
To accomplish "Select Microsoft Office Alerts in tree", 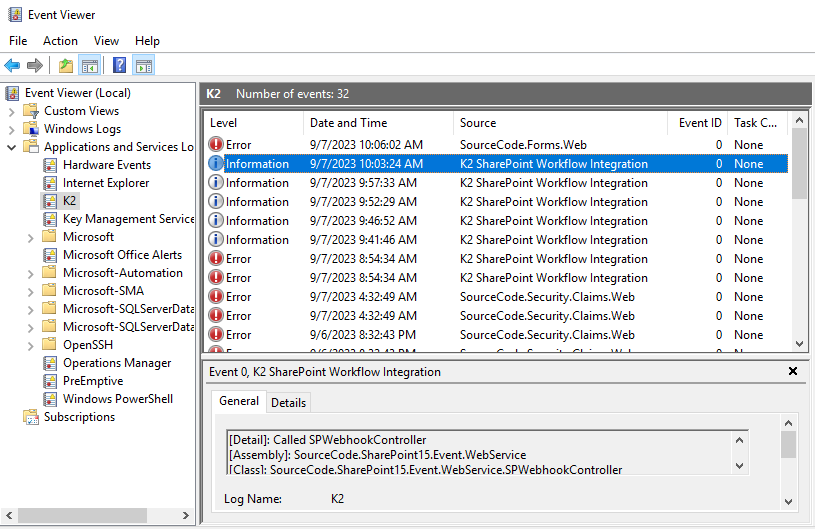I will click(x=122, y=255).
